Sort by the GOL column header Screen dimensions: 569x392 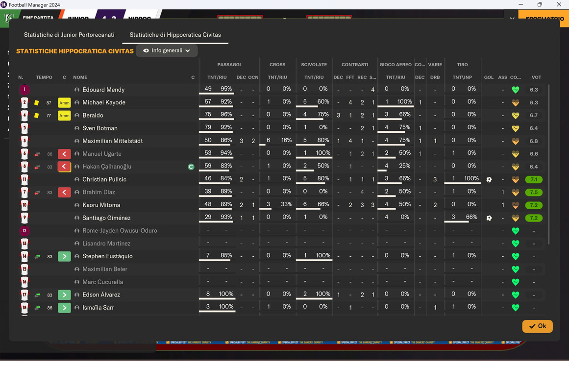[x=489, y=77]
